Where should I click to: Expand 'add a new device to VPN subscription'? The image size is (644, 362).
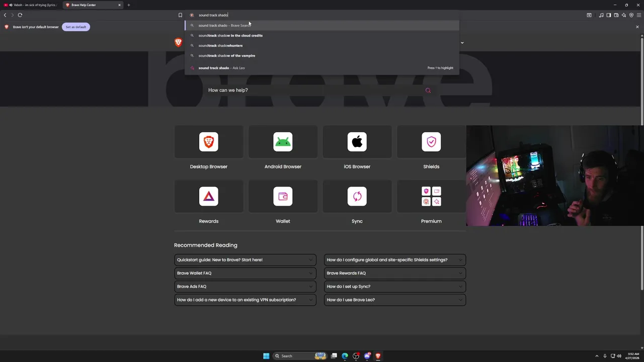[245, 300]
